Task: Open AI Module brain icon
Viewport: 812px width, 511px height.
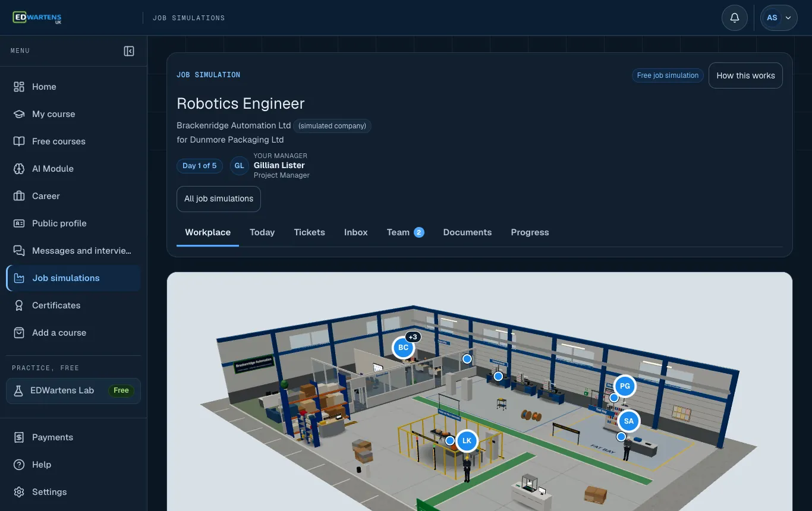Action: point(19,169)
